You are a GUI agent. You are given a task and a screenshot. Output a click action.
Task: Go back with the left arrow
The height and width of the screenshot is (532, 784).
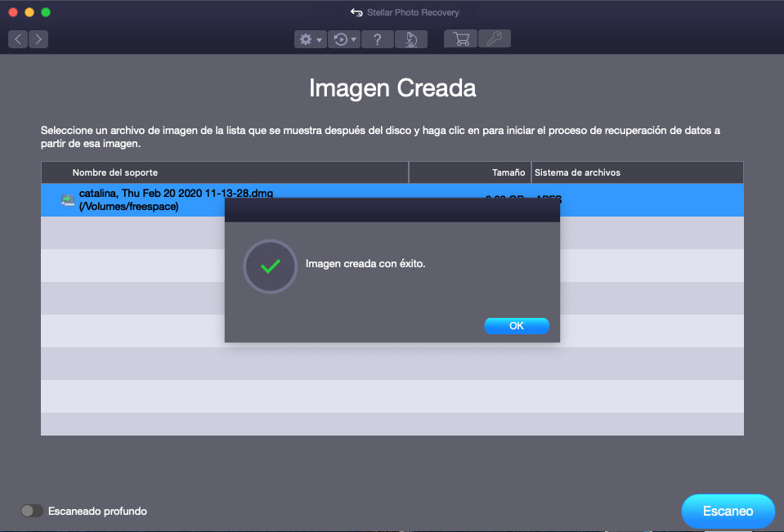tap(18, 39)
